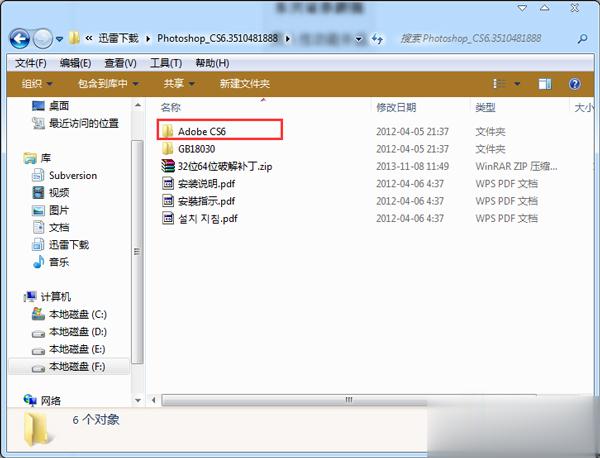Image resolution: width=600 pixels, height=458 pixels.
Task: Open the 文件(F) menu
Action: pyautogui.click(x=31, y=63)
